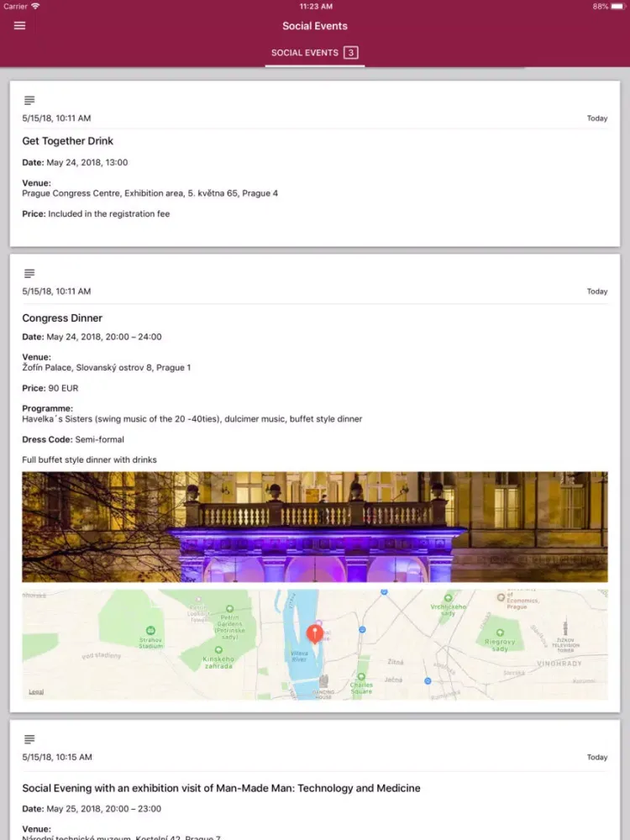Image resolution: width=630 pixels, height=840 pixels.
Task: Click the Vinohrady district label on map
Action: coord(559,664)
